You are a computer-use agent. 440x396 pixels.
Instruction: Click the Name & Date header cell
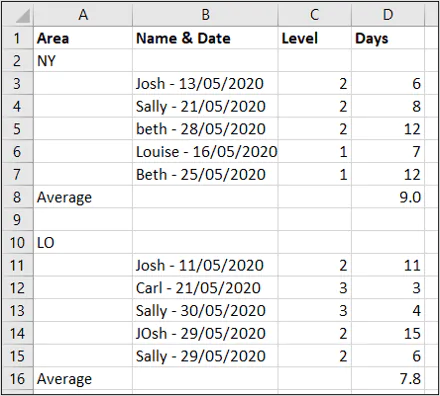[205, 38]
